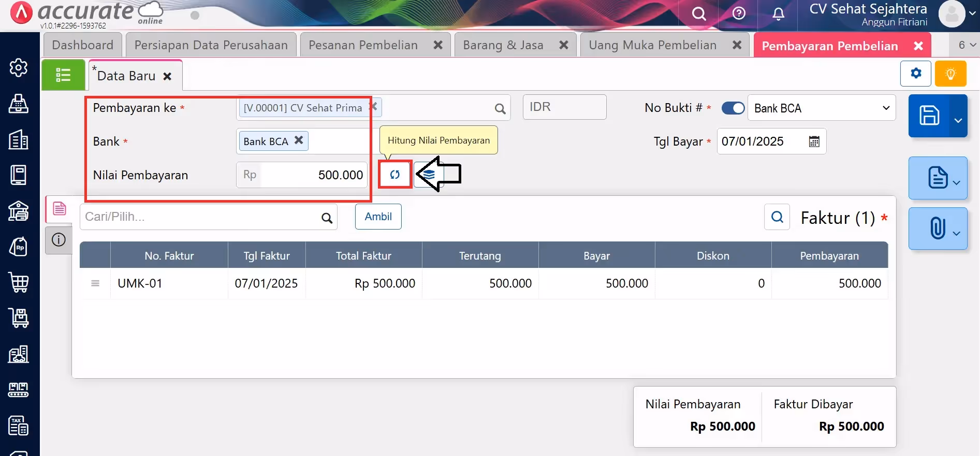Click the paperclip attachment button
980x456 pixels.
pos(938,229)
